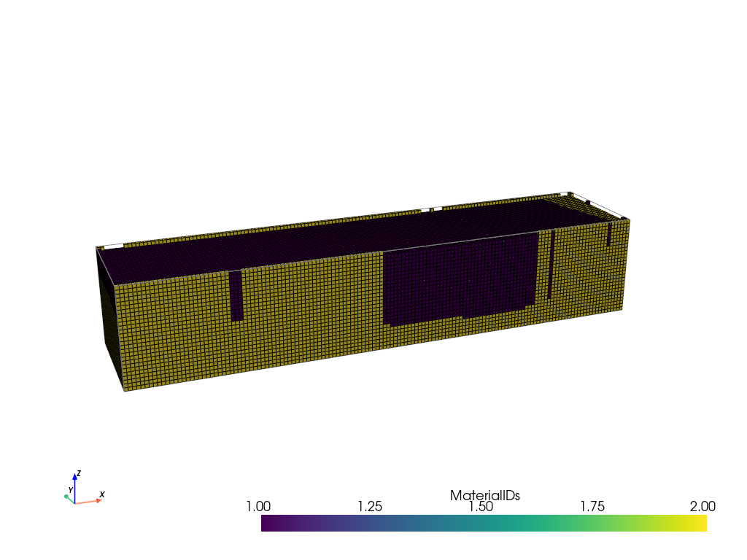Select the dark purple top surface of mesh
Screen dimensions: 747x560
tap(328, 237)
